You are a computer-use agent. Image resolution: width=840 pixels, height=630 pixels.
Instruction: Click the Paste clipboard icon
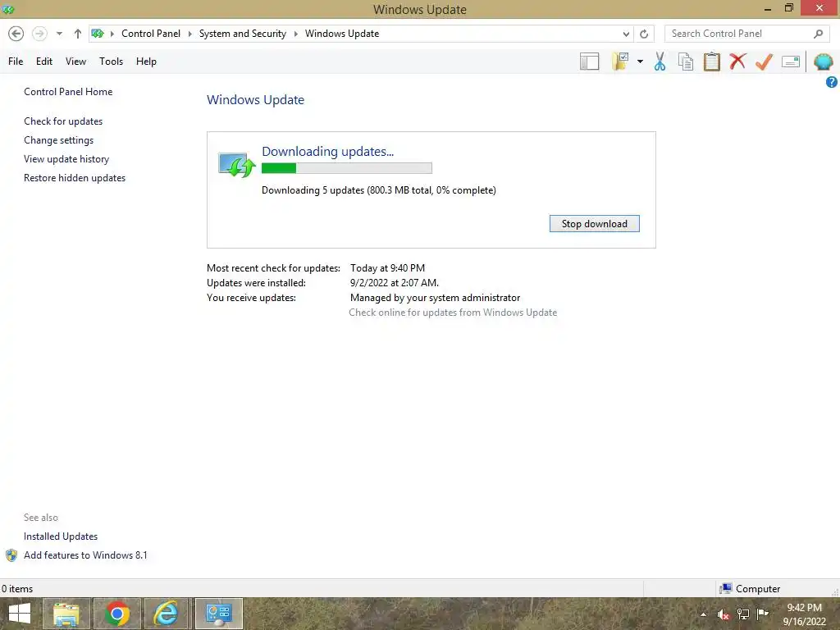(x=712, y=62)
